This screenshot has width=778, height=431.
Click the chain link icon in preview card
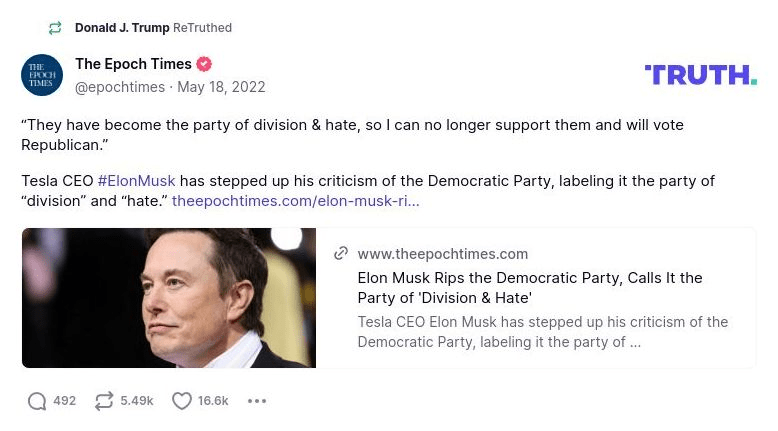point(341,254)
